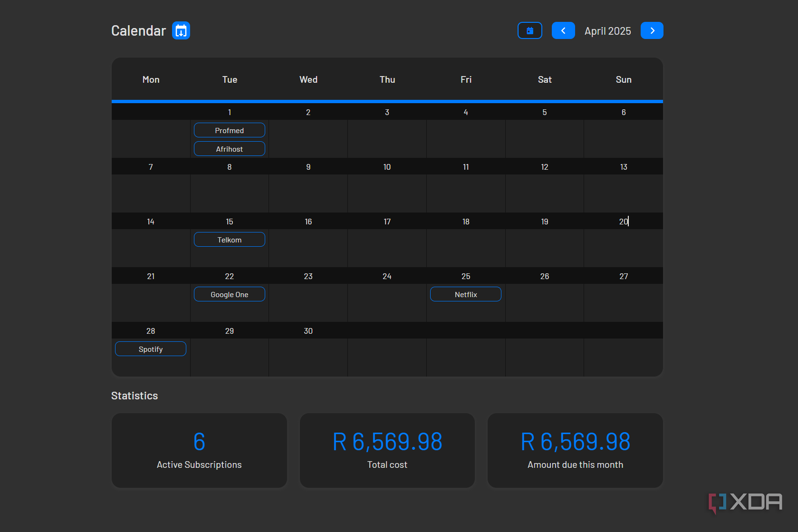Click the large blue 6 in the Active Subscriptions card
798x532 pixels.
[x=199, y=442]
